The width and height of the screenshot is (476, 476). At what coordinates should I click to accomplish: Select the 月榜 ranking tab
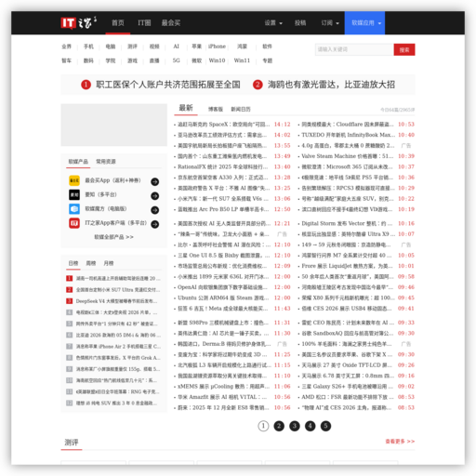click(x=109, y=263)
